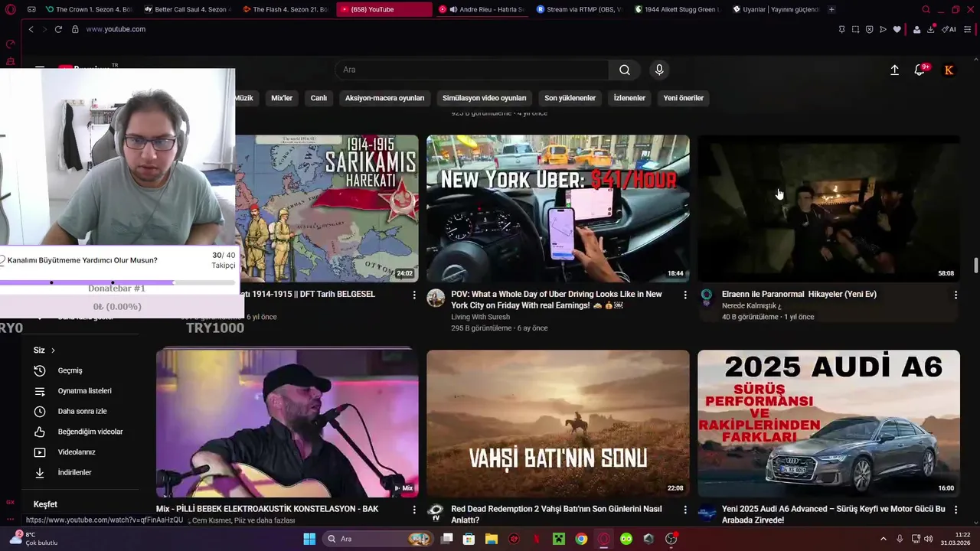Select the Canlı filter chip
This screenshot has width=980, height=551.
pos(318,98)
